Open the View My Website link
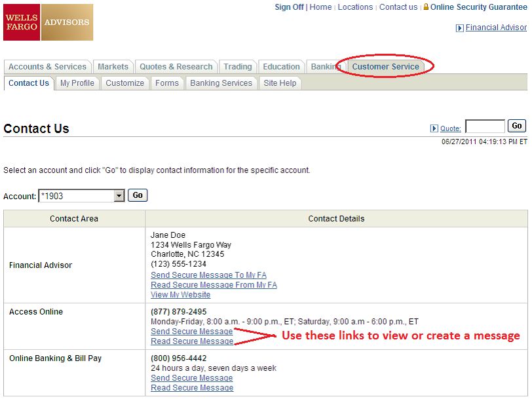 tap(181, 294)
